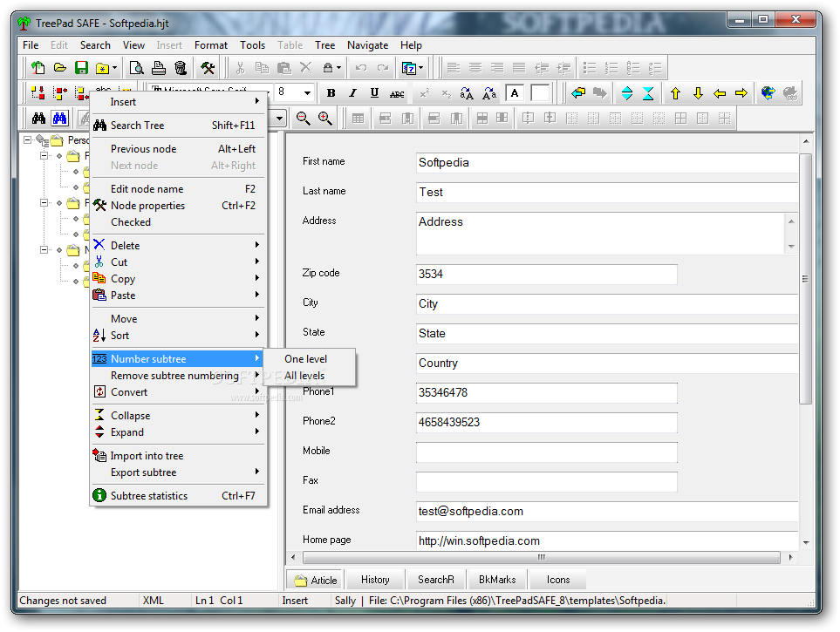
Task: Click the Open file folder icon
Action: (59, 68)
